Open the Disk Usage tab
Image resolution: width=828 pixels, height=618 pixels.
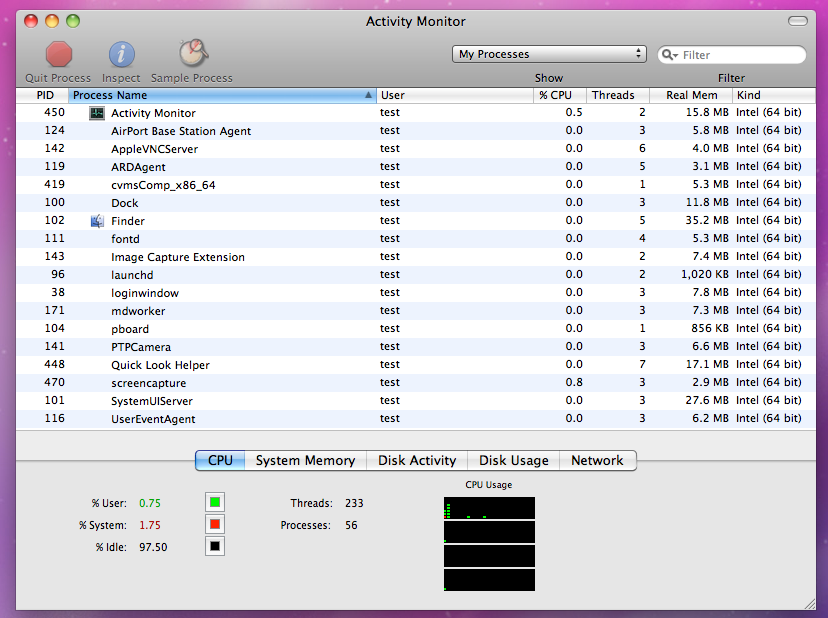514,460
